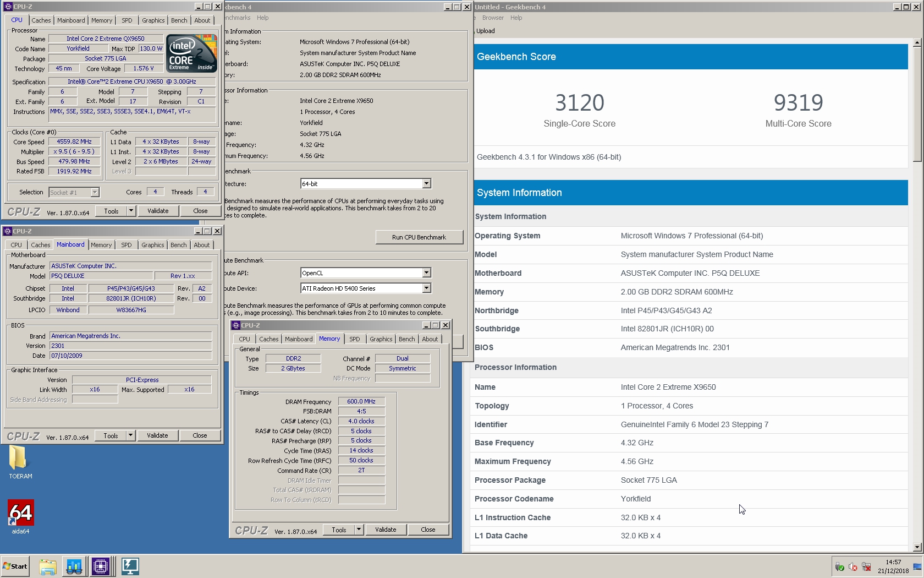The height and width of the screenshot is (578, 924).
Task: Expand the Tools dropdown arrow in the Memory CPU-Z window
Action: [359, 530]
